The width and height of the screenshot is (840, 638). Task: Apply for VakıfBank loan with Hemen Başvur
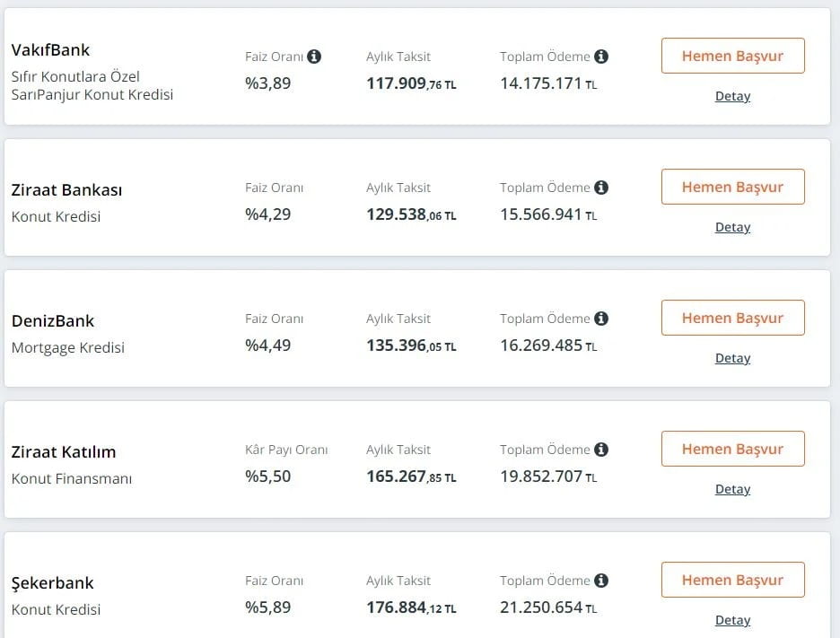(x=732, y=56)
